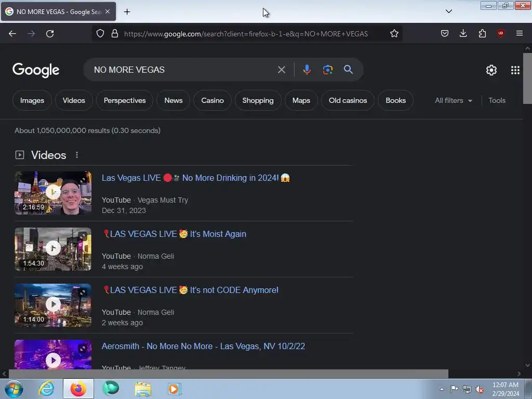Open the Action Center flag icon
Screen dimensions: 532x399
click(454, 389)
